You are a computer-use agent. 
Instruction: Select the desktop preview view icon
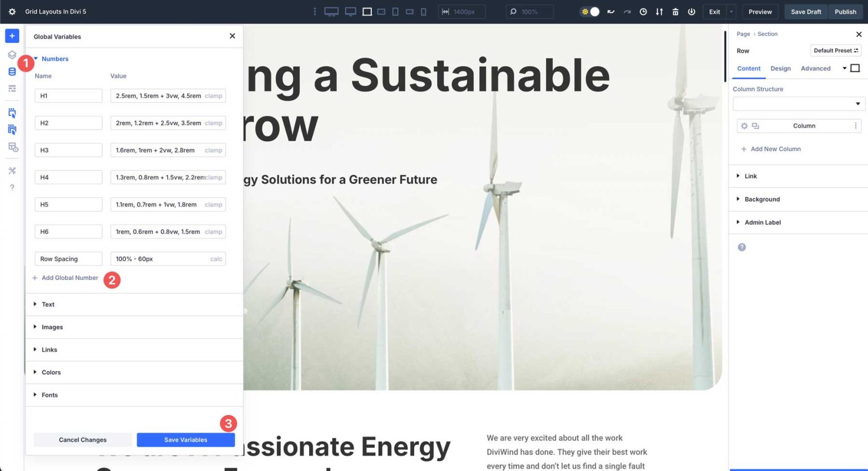click(x=331, y=11)
